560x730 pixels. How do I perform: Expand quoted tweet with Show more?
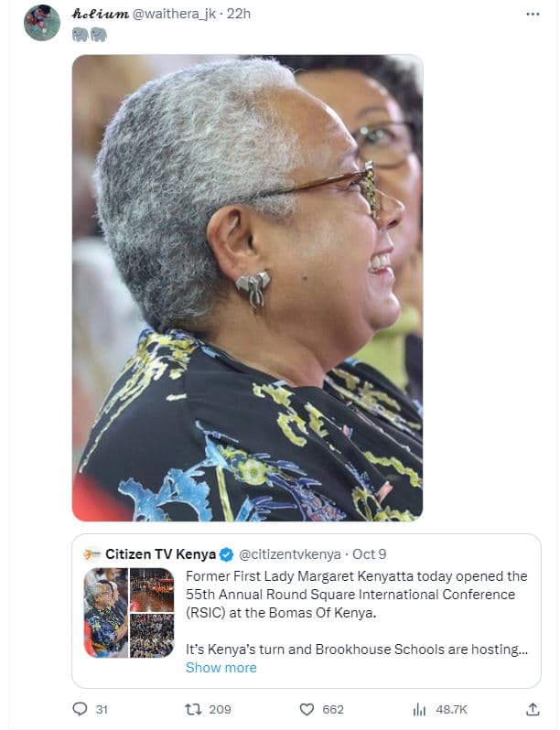(x=221, y=668)
